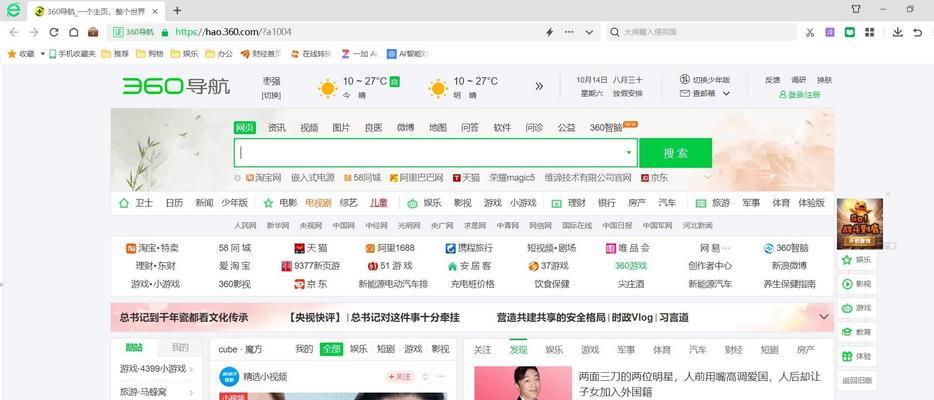Click the purple extension icon

coord(830,32)
